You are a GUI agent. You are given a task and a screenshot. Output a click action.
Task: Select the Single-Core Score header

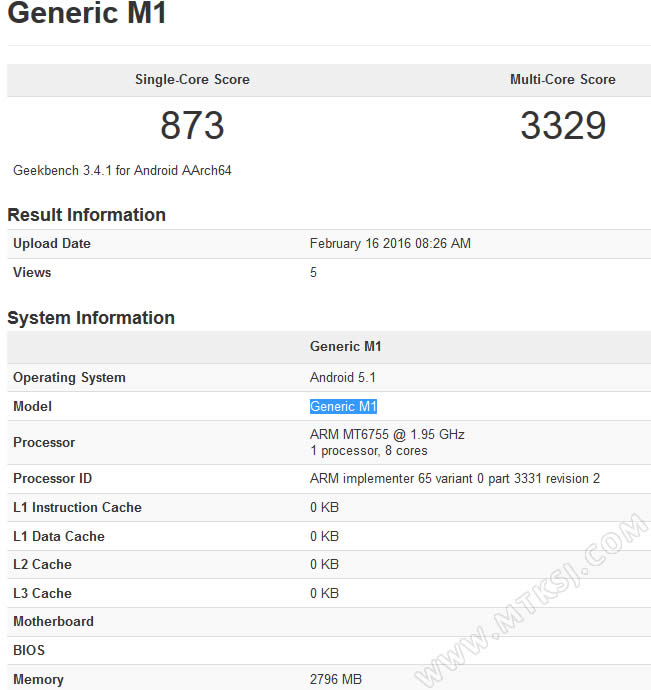click(192, 80)
